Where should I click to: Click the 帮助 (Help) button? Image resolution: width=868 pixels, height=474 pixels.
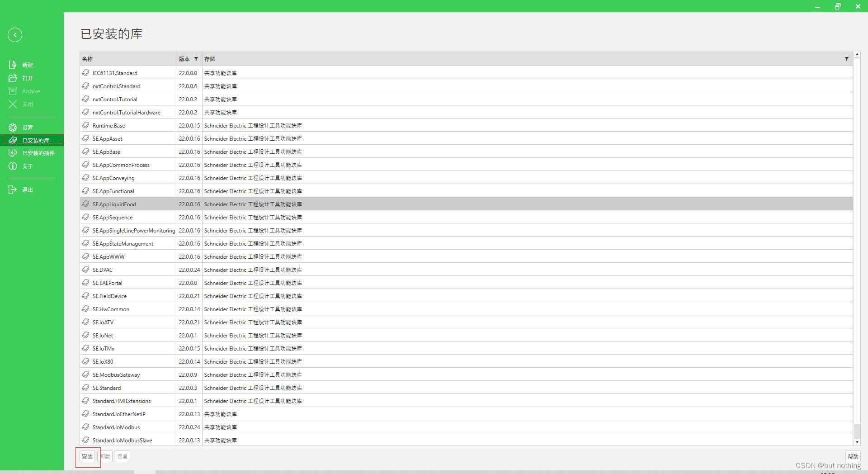(x=853, y=457)
